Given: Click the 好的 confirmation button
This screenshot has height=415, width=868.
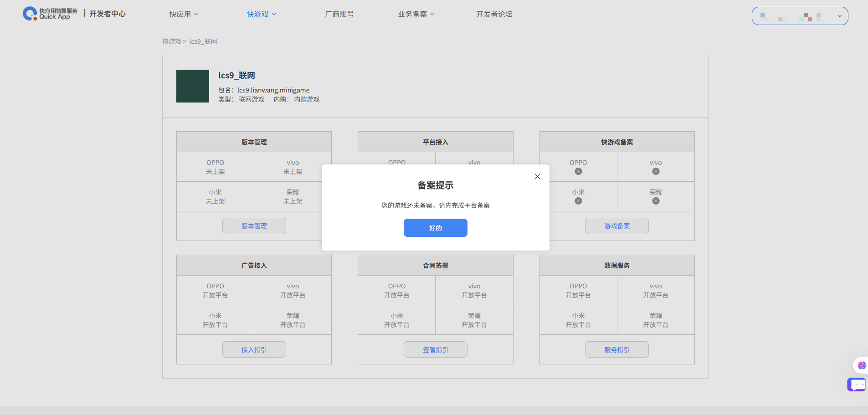Looking at the screenshot, I should point(435,228).
